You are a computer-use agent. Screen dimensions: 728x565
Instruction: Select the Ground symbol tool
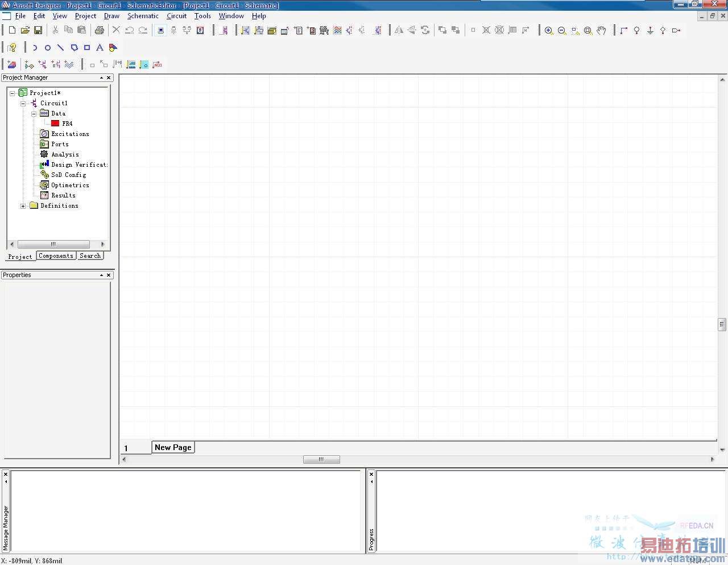pos(650,31)
